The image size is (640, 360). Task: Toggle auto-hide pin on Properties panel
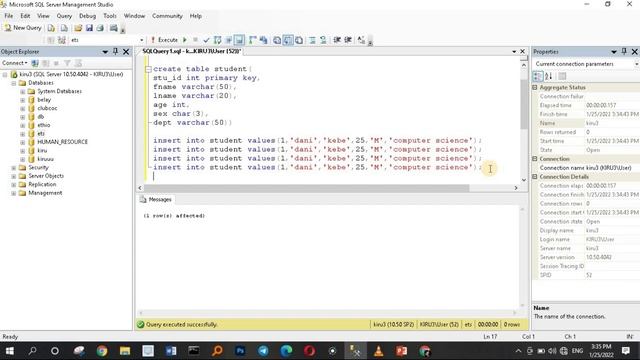[x=624, y=51]
